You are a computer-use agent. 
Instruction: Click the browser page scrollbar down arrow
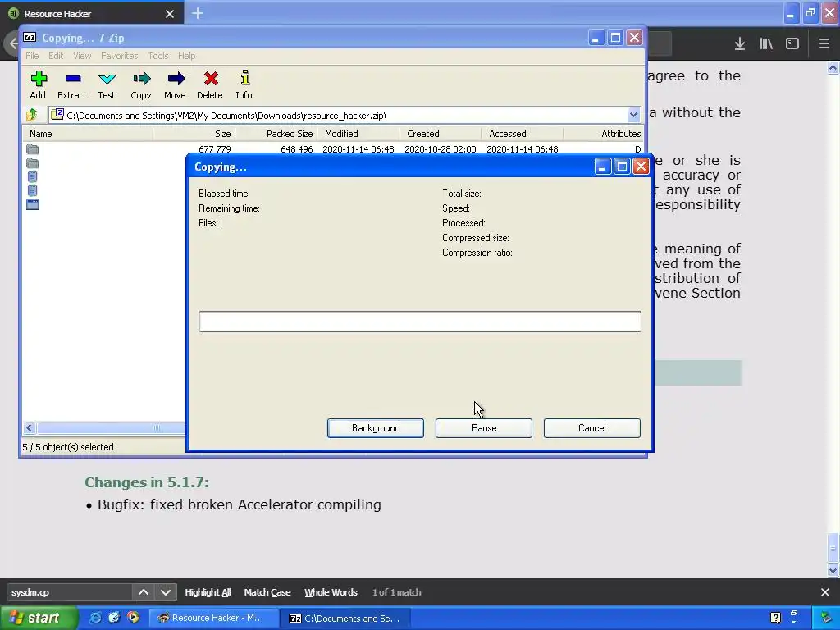coord(833,570)
